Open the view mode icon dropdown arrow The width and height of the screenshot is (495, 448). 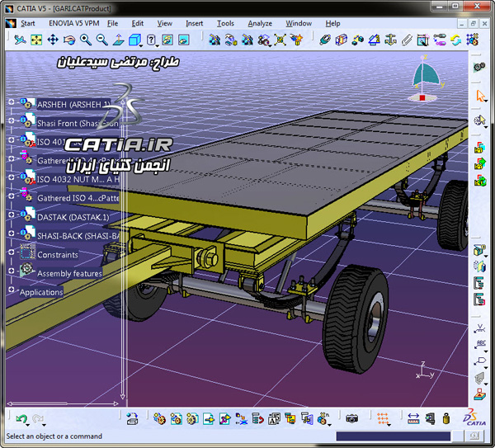click(x=158, y=46)
